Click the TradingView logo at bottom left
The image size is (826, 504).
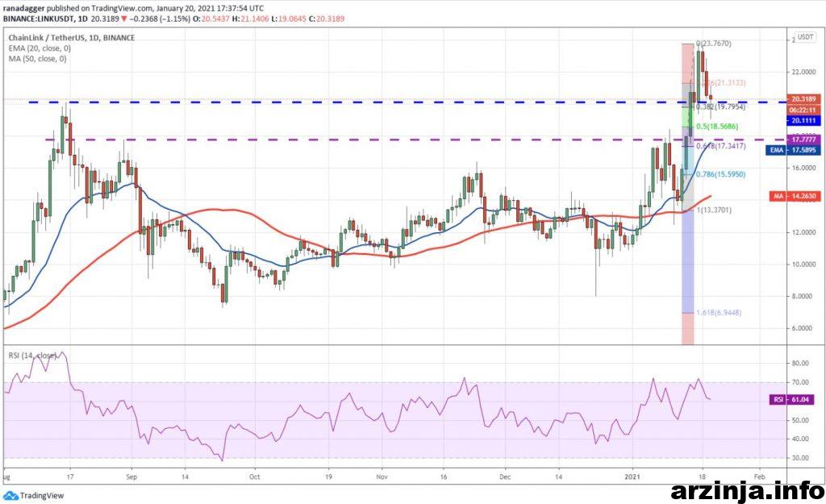34,496
